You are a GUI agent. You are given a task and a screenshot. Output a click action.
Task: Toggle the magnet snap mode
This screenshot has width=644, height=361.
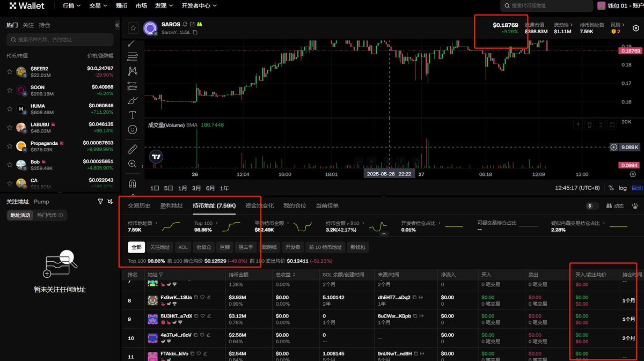[132, 183]
